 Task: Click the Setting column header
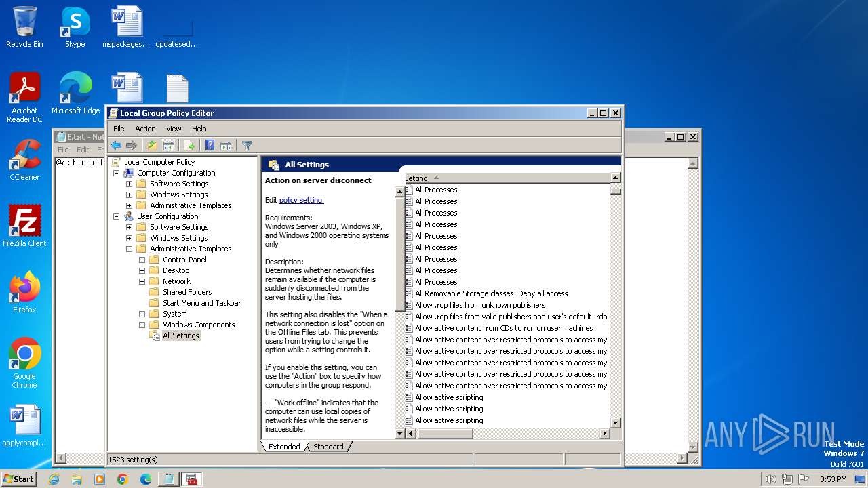pos(507,178)
